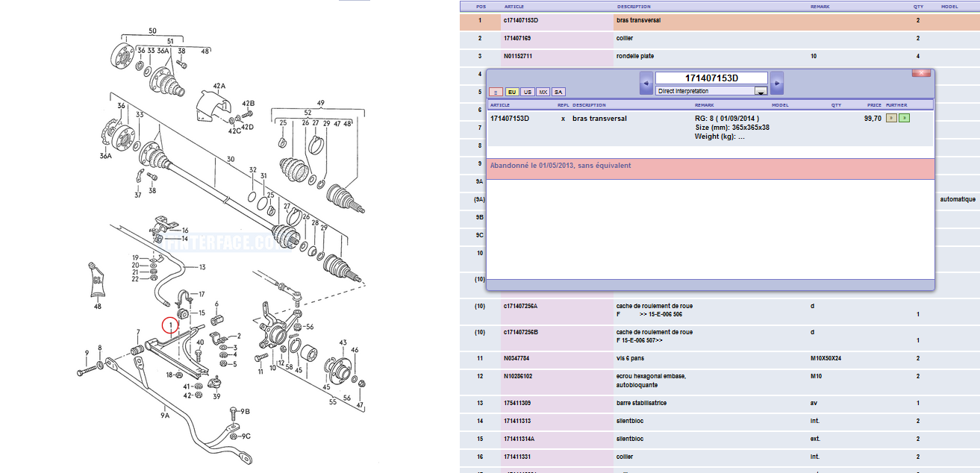Viewport: 980px width, 473px height.
Task: Click the QTY column header in parts list
Action: point(919,6)
